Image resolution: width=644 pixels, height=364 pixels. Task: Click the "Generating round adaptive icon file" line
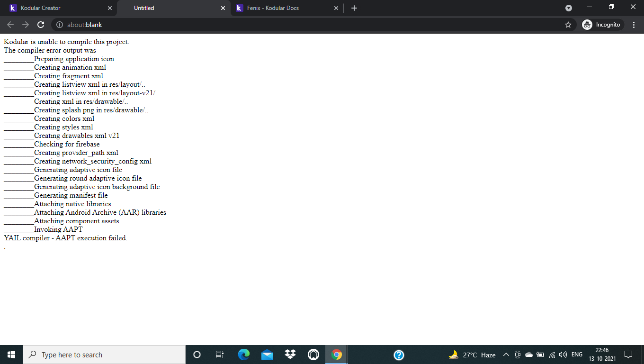coord(88,178)
